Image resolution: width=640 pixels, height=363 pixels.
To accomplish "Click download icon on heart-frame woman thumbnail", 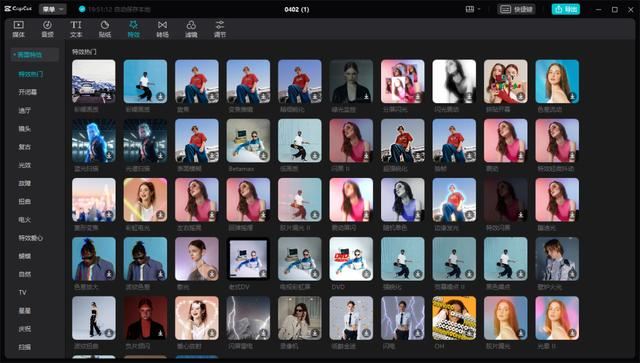I will [x=212, y=333].
